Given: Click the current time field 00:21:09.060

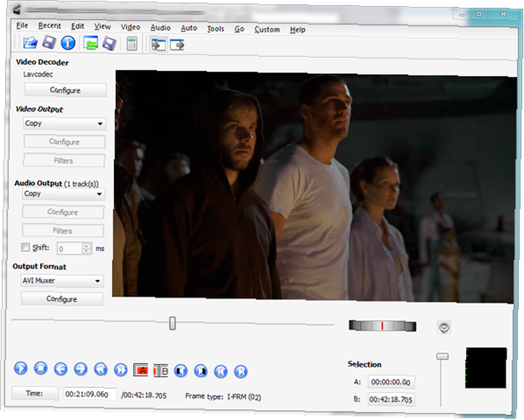Looking at the screenshot, I should pos(90,394).
